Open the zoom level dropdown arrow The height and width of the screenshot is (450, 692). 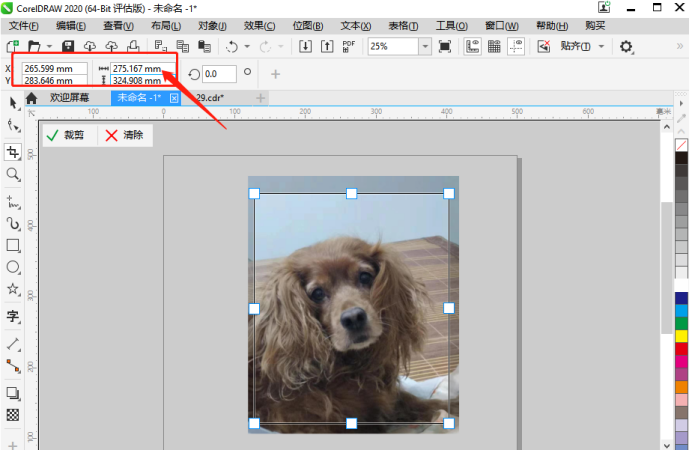click(x=425, y=47)
